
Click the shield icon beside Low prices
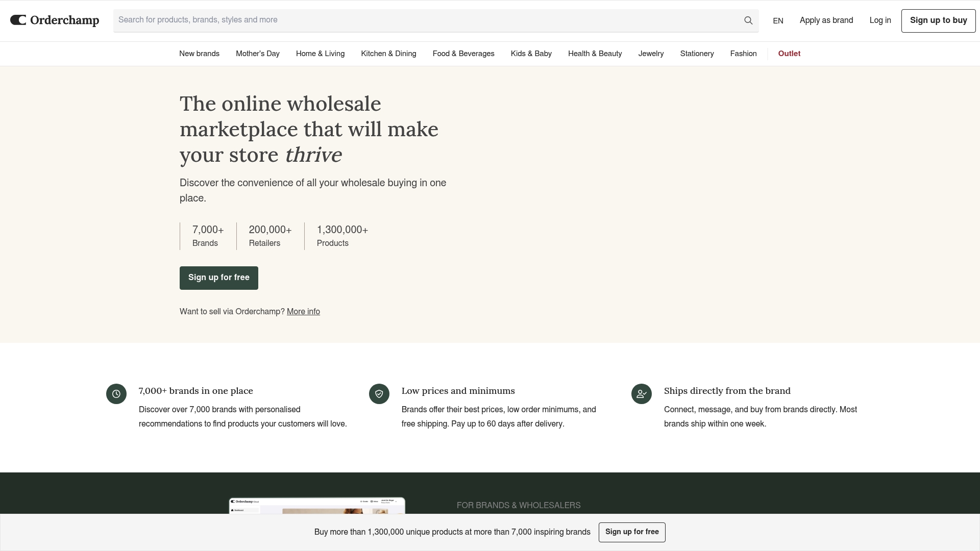point(379,394)
